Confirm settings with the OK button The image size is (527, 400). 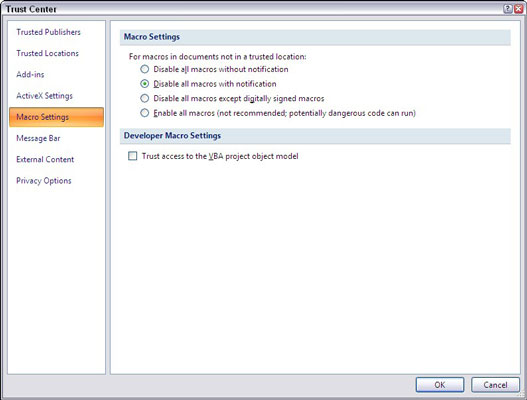pos(440,385)
